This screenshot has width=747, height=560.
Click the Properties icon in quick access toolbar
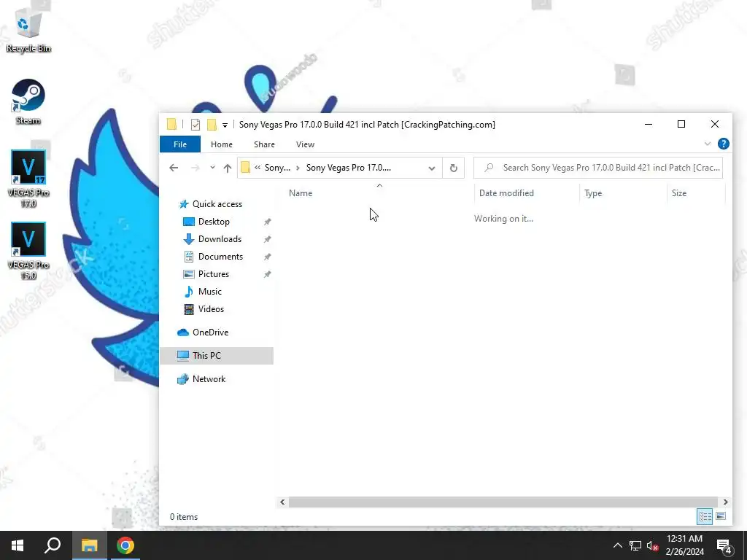coord(196,125)
